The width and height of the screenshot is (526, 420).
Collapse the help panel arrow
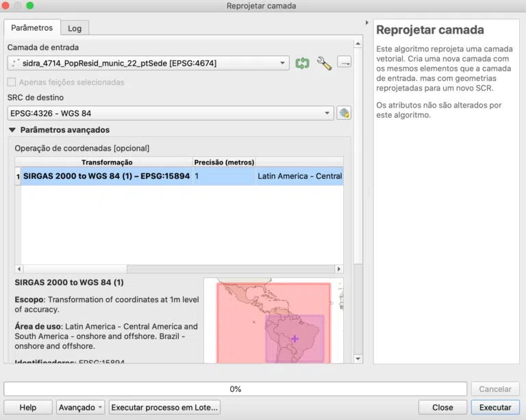click(x=366, y=23)
